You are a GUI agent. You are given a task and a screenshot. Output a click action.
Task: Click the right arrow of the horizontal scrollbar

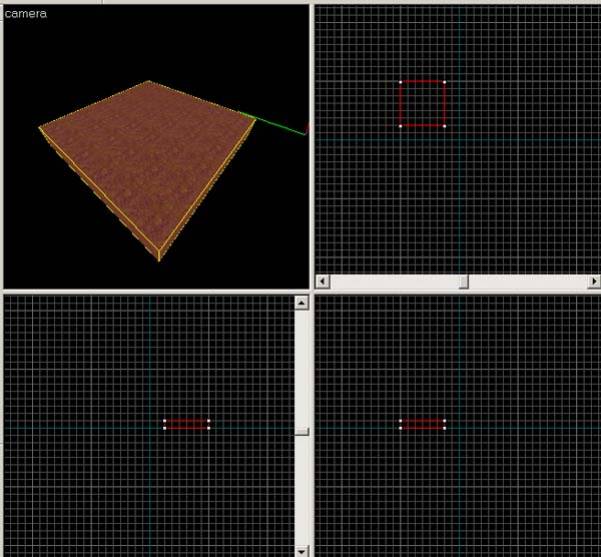click(594, 281)
